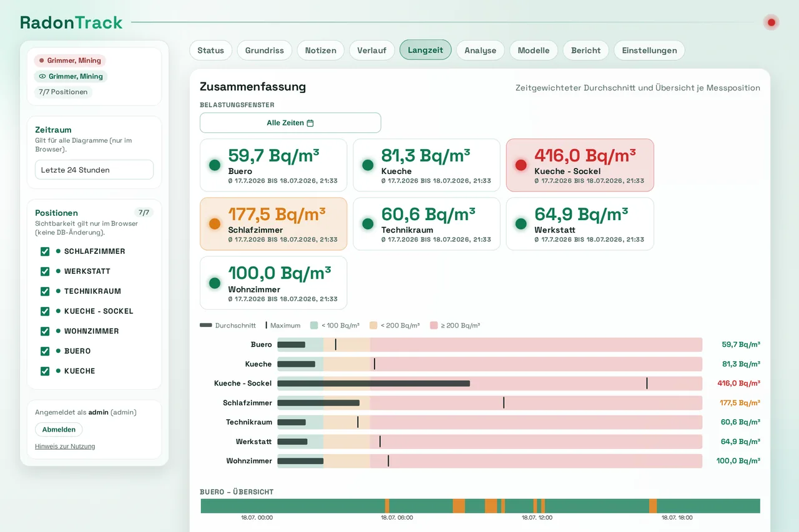Click the calendar icon in Alle Zeiten

(310, 123)
